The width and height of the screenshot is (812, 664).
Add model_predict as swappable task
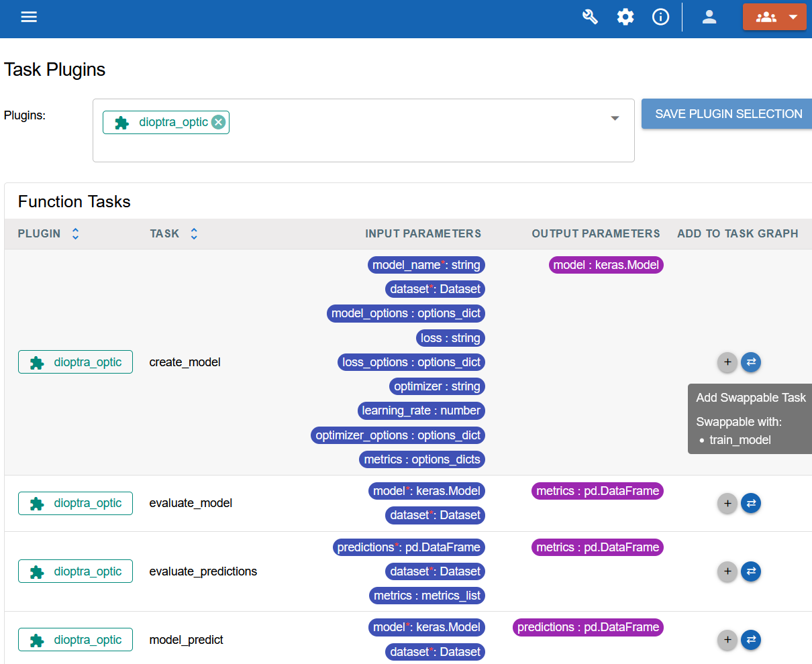(751, 640)
